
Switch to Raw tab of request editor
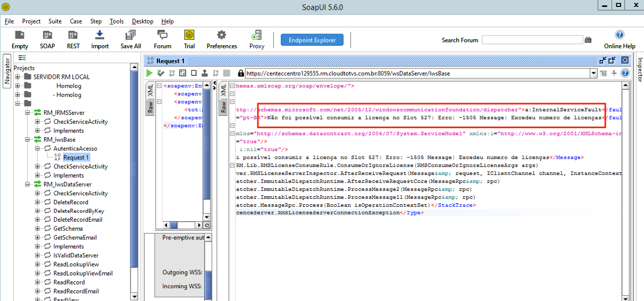[150, 108]
